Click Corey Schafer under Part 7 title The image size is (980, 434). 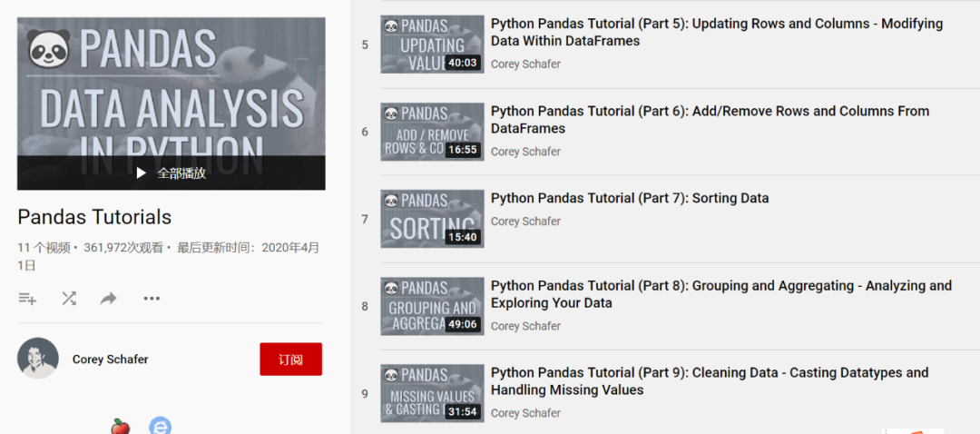[x=525, y=221]
